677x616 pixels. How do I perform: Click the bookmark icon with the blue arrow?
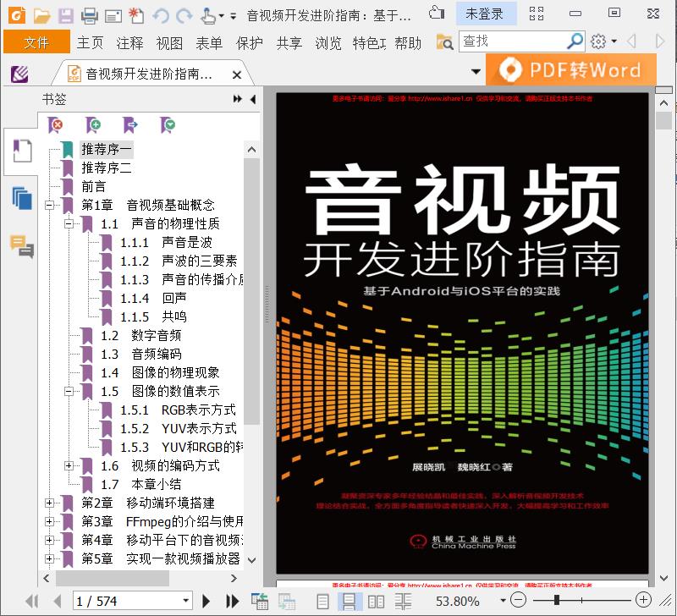(130, 124)
